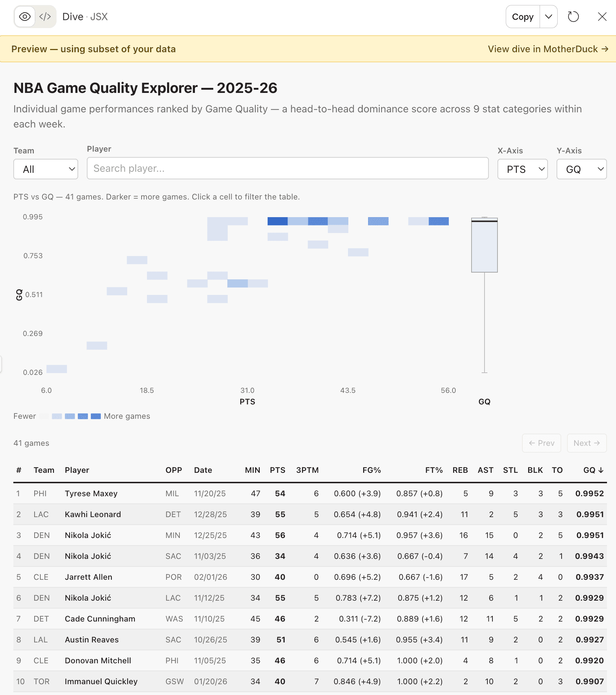616x695 pixels.
Task: Select the darkest legend swatch near More games
Action: pos(95,416)
